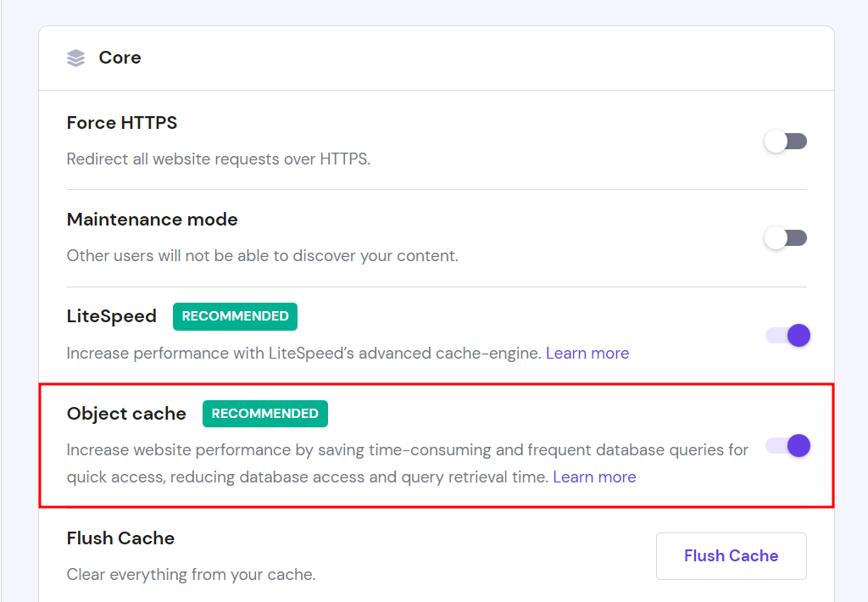Open Object cache's Learn more link
Viewport: 868px width, 602px height.
(x=594, y=477)
